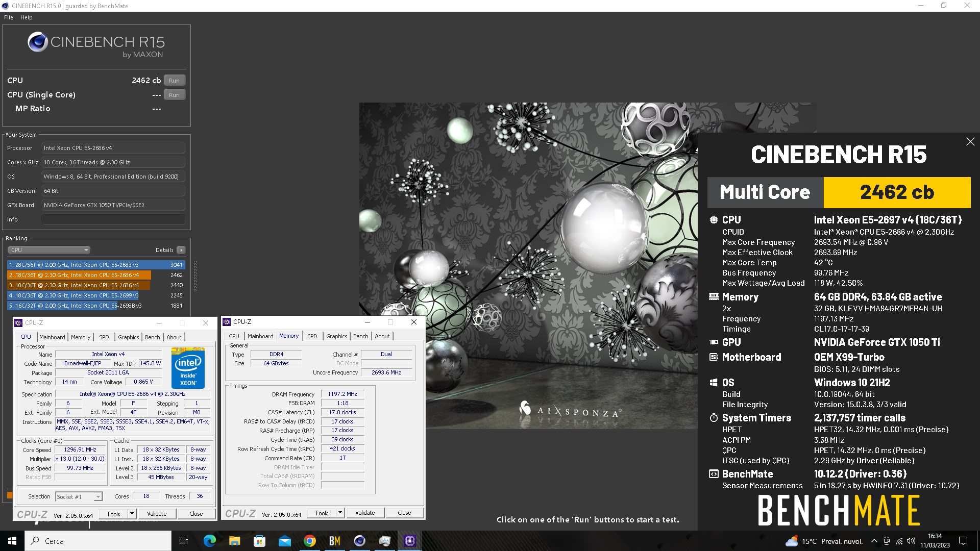Screen dimensions: 980x551
Task: Click Close button in right CPU-Z window
Action: pos(404,513)
